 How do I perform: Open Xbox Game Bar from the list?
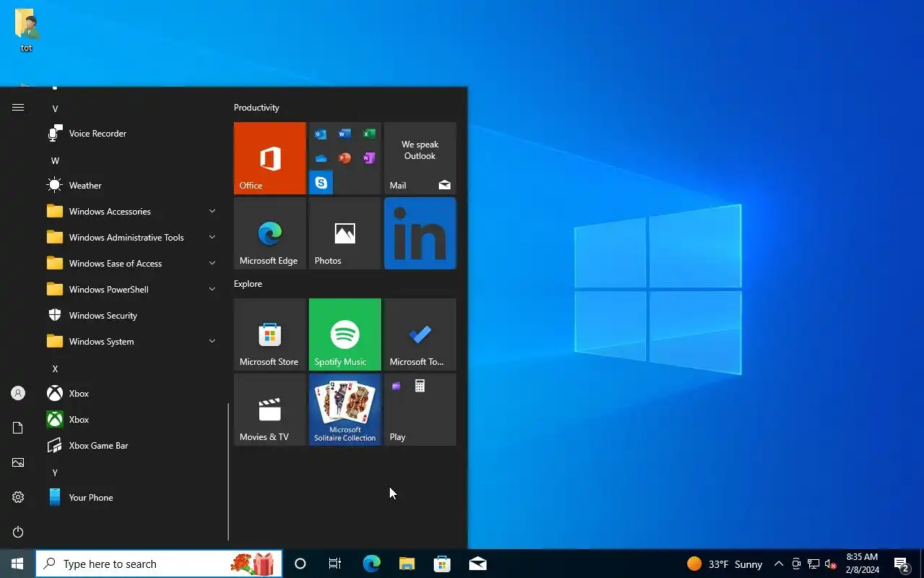click(133, 446)
